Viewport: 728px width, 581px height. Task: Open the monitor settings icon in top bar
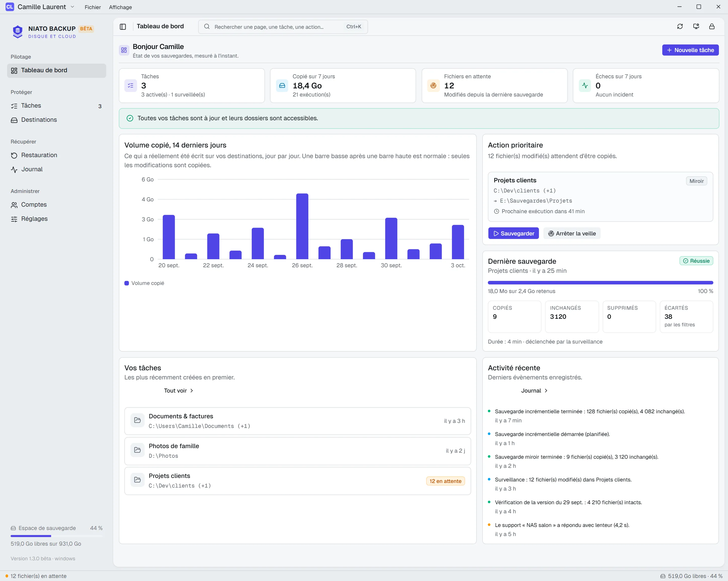point(696,26)
